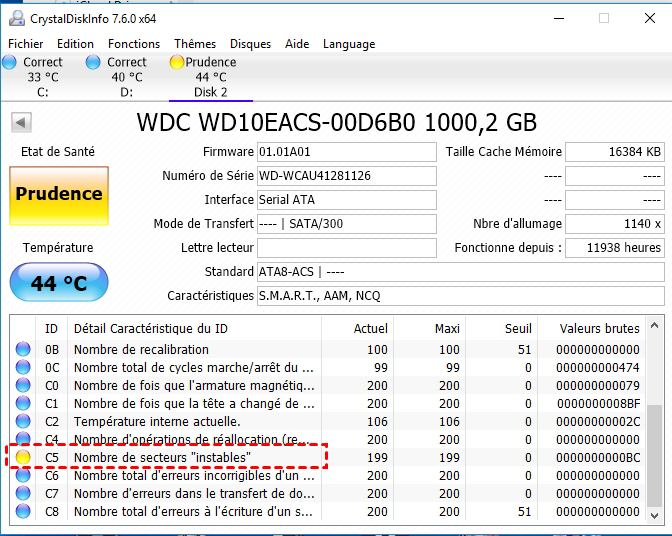This screenshot has width=672, height=536.
Task: Click the blue status dot of row 0C
Action: [x=23, y=367]
